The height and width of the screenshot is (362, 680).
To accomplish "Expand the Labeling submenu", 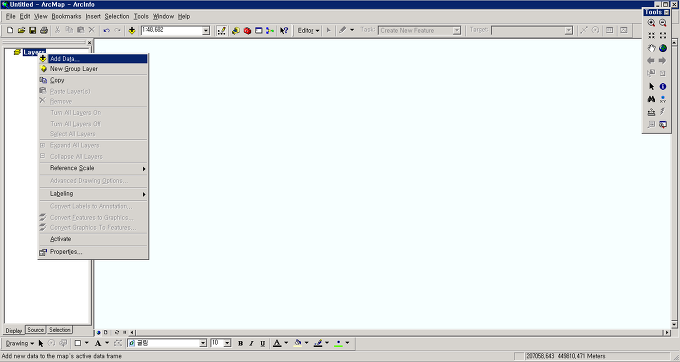I will 93,194.
